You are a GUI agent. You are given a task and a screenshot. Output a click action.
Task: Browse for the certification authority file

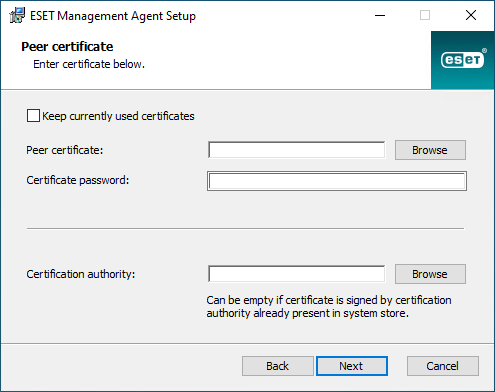click(x=430, y=274)
